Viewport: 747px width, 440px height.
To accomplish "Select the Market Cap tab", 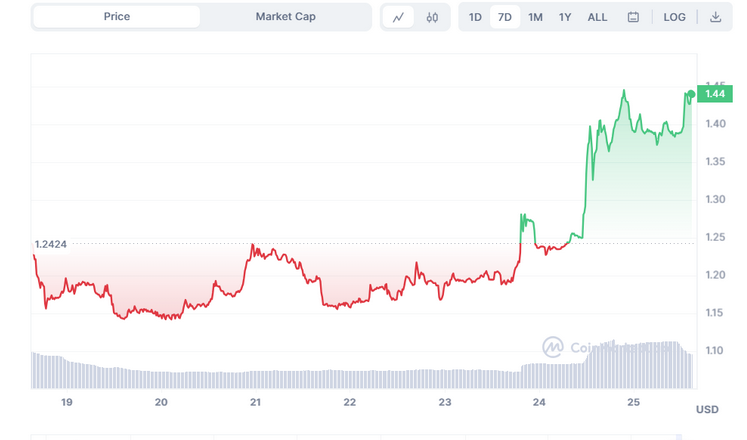I will 285,17.
